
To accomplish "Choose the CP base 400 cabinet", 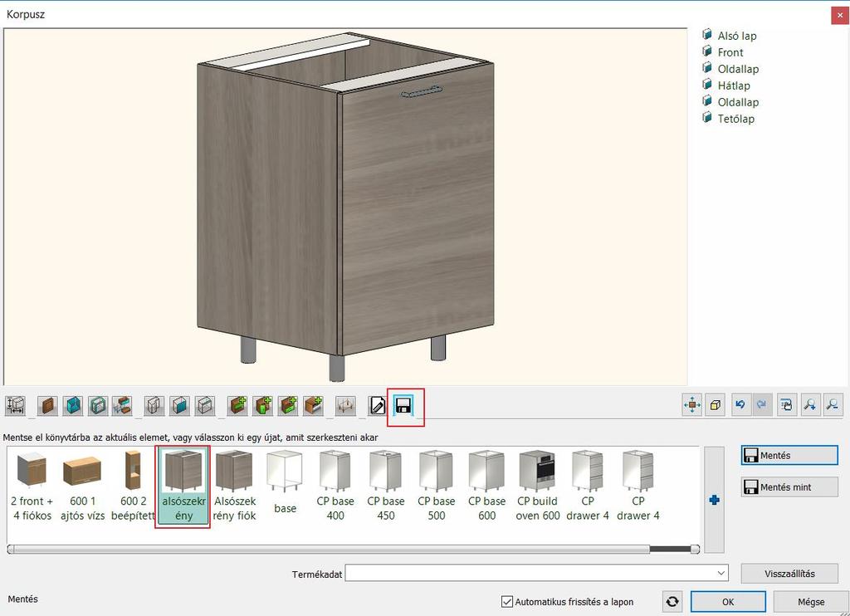I will click(335, 486).
